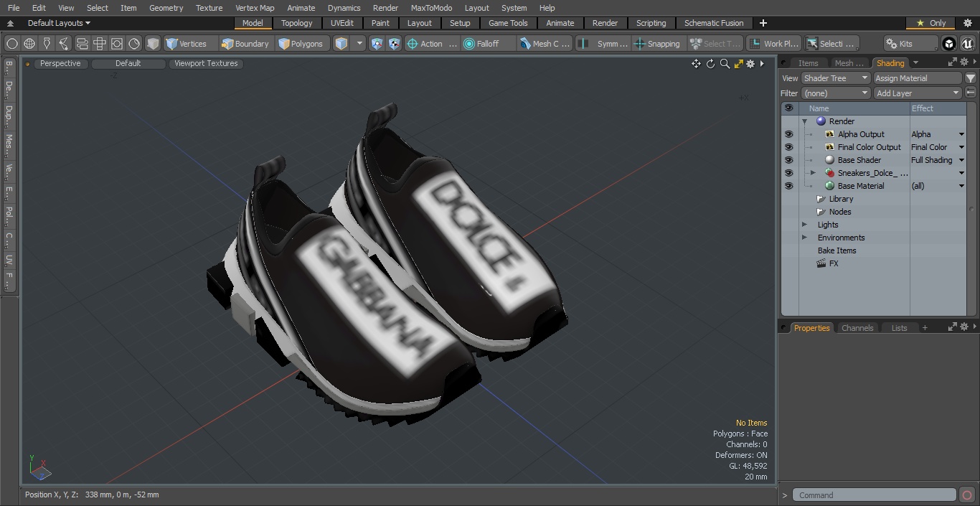Open the layout settings gear at top right
980x506 pixels.
(x=967, y=23)
